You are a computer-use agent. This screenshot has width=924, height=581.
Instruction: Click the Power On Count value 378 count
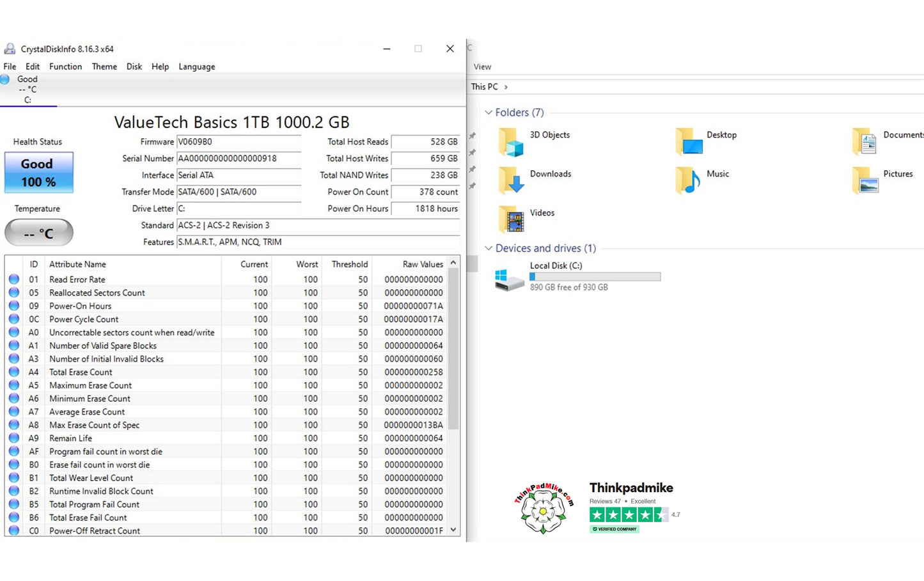[425, 192]
